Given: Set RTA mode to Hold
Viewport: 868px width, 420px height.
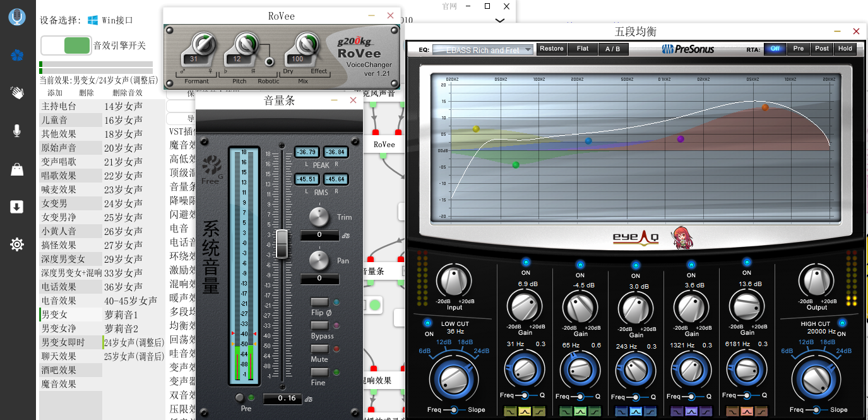Looking at the screenshot, I should click(845, 49).
